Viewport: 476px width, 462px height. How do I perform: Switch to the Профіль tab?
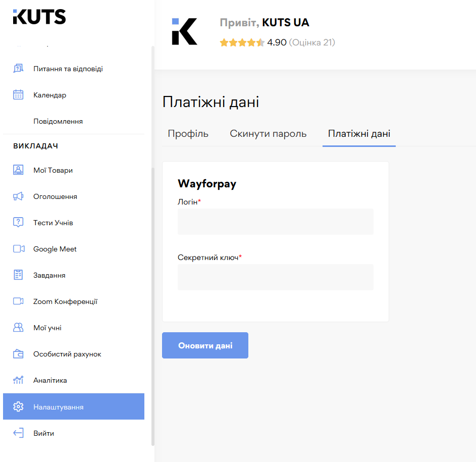[188, 134]
